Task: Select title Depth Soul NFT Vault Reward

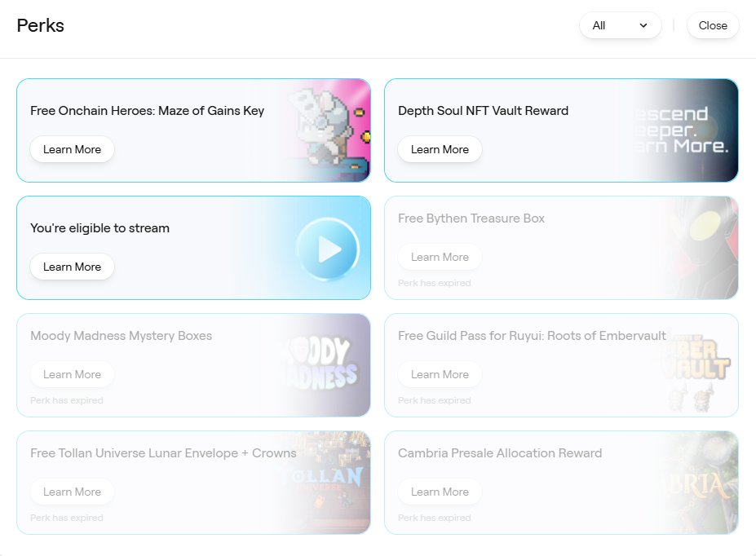Action: (483, 111)
